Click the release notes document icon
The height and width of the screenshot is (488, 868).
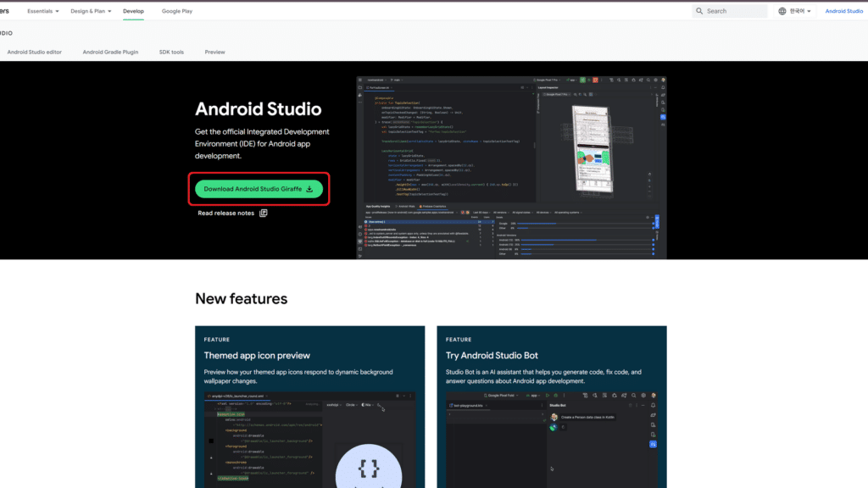pyautogui.click(x=264, y=213)
